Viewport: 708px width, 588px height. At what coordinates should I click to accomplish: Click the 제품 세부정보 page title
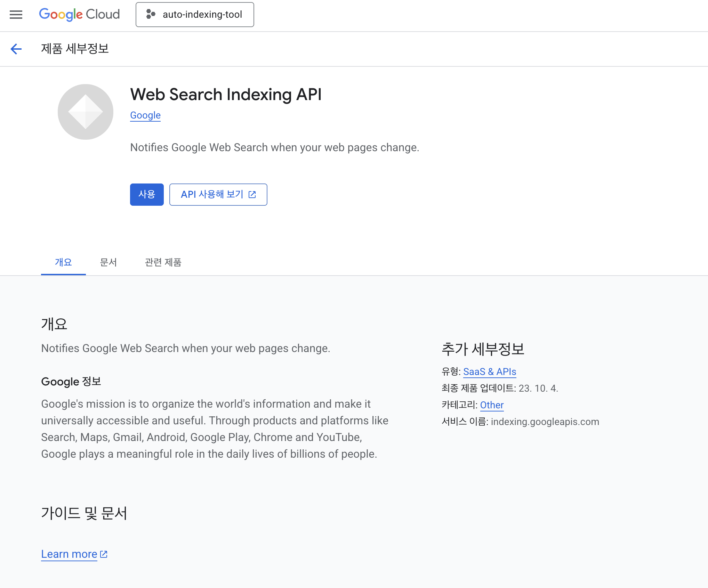click(75, 49)
